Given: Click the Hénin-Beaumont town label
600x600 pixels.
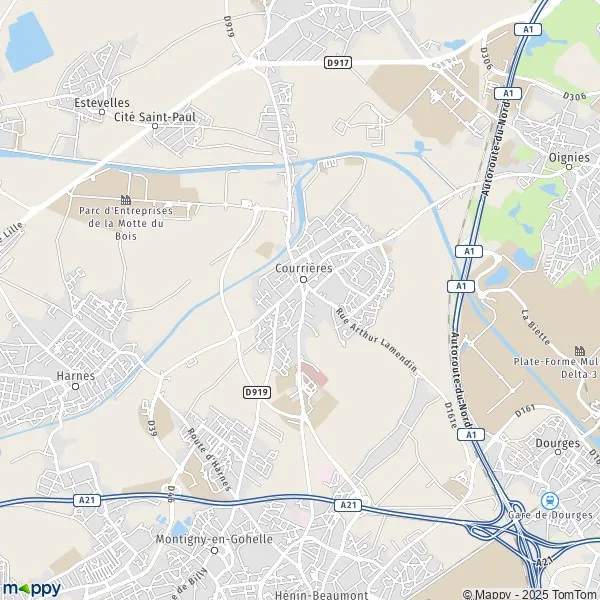Looking at the screenshot, I should click(321, 595).
